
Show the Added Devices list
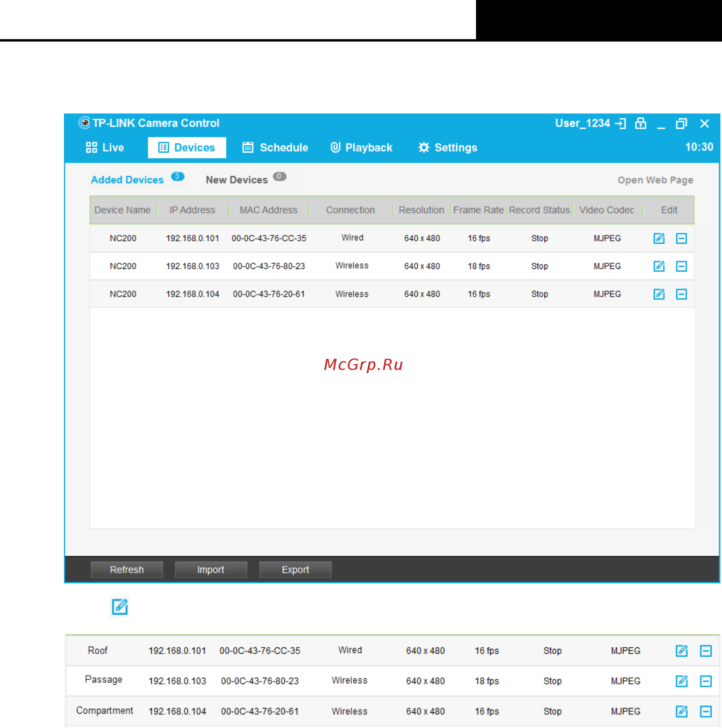127,180
